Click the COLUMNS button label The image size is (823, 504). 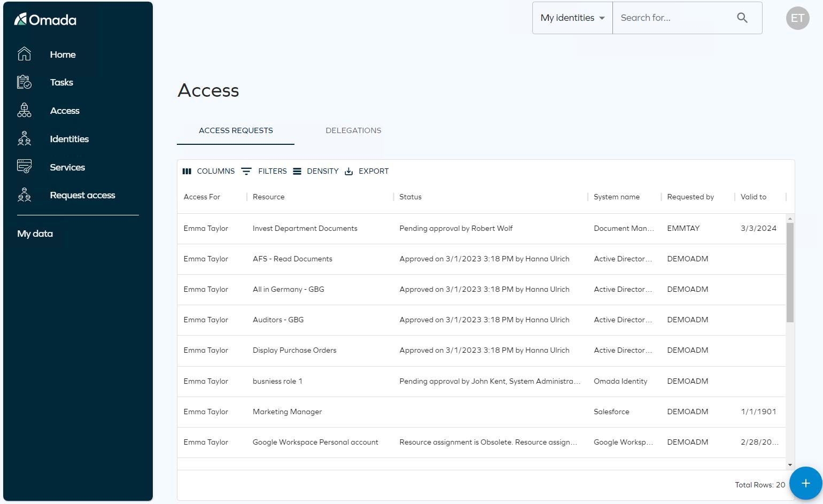[216, 171]
